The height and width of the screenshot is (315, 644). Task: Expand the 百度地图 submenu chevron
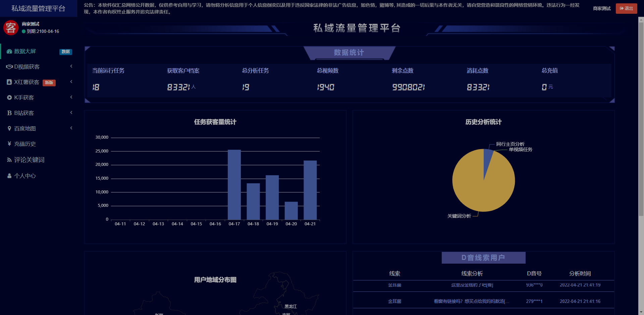(x=71, y=128)
